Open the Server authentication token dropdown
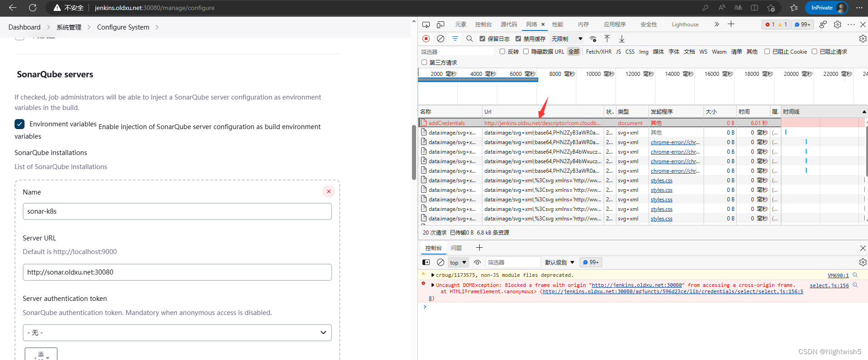 (x=177, y=333)
